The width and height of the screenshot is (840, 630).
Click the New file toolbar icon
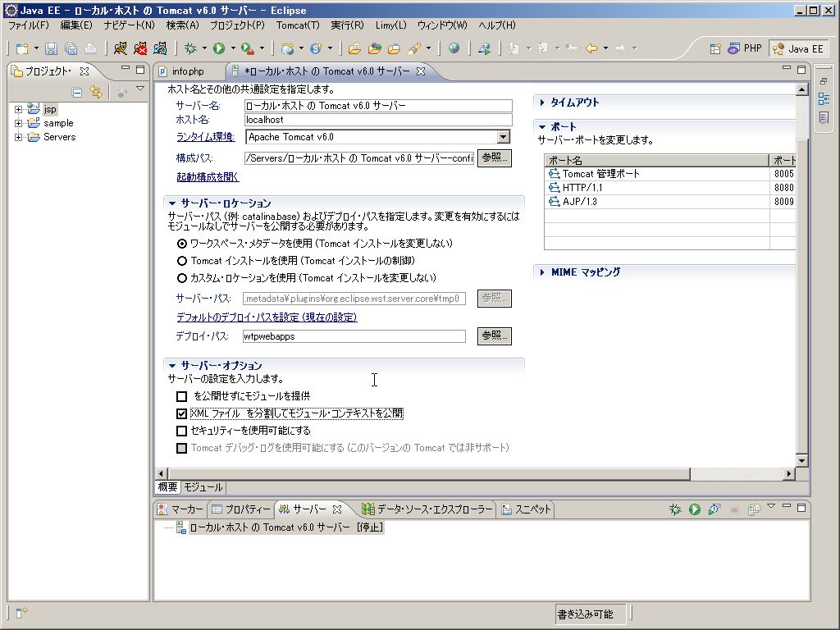(22, 48)
